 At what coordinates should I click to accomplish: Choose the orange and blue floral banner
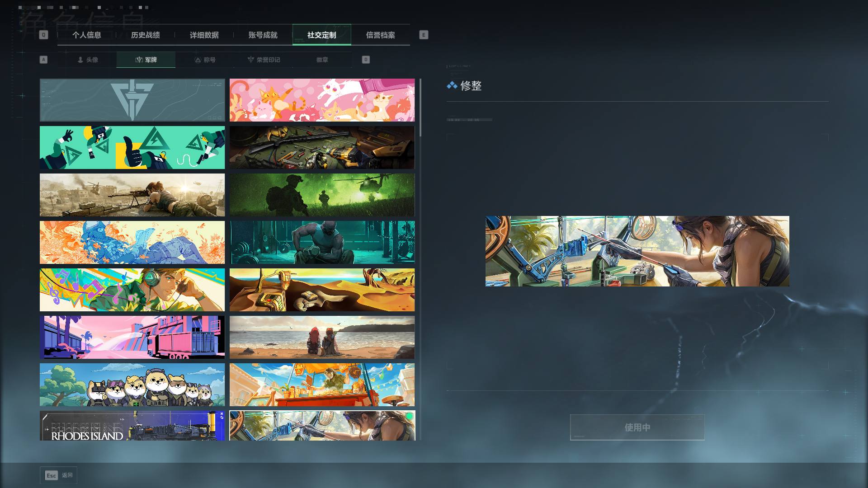[132, 243]
